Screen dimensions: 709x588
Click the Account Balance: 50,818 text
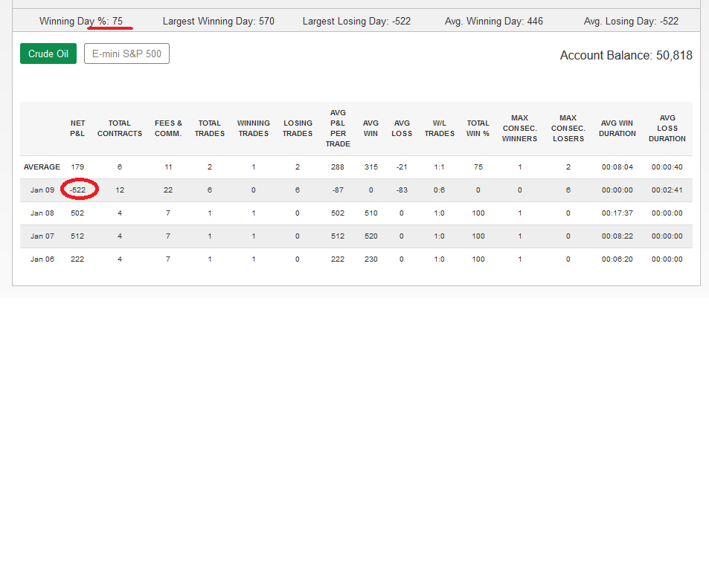626,55
